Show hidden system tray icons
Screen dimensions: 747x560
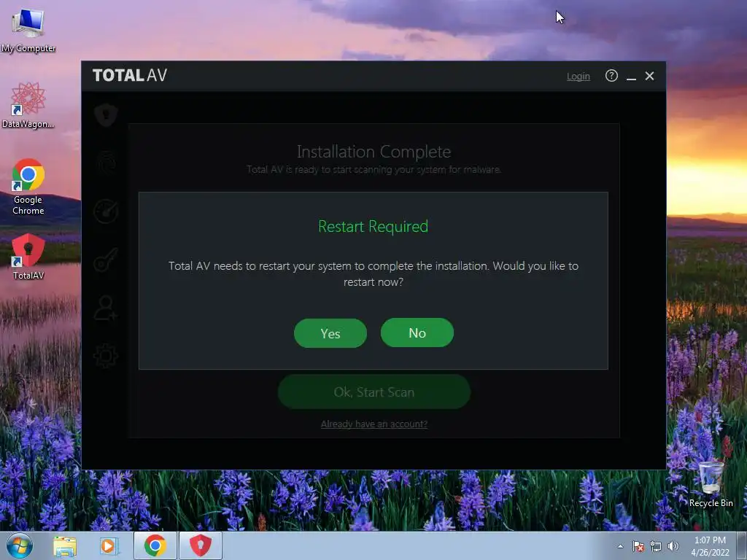pyautogui.click(x=620, y=546)
